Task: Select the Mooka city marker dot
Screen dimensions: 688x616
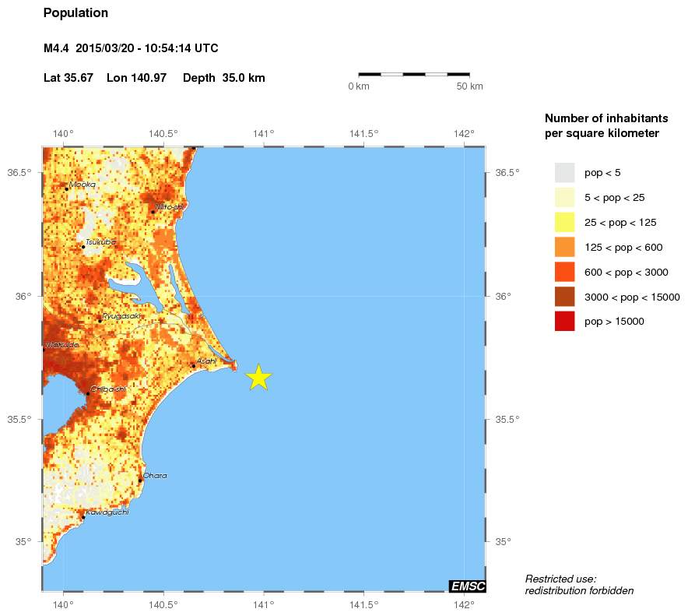Action: coord(67,188)
